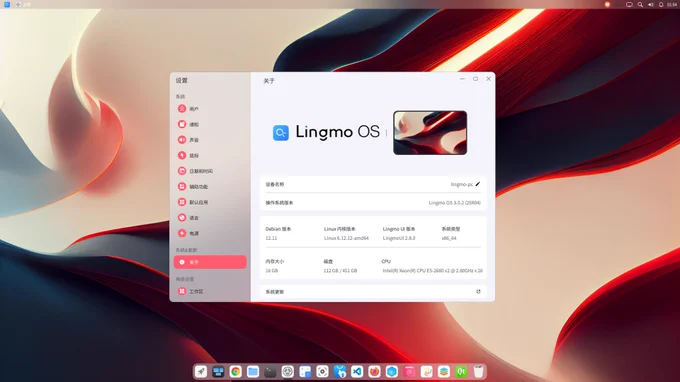This screenshot has height=382, width=680.
Task: Click the x86_64 system type value
Action: tap(449, 238)
